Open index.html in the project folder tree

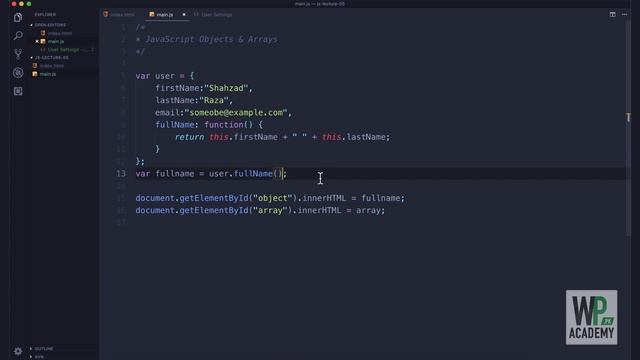tap(52, 66)
